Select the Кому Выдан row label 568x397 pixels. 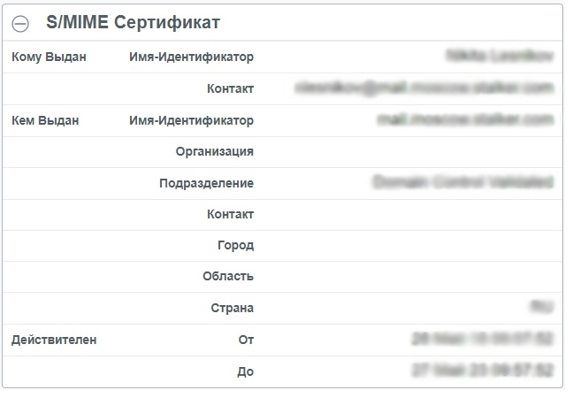49,57
